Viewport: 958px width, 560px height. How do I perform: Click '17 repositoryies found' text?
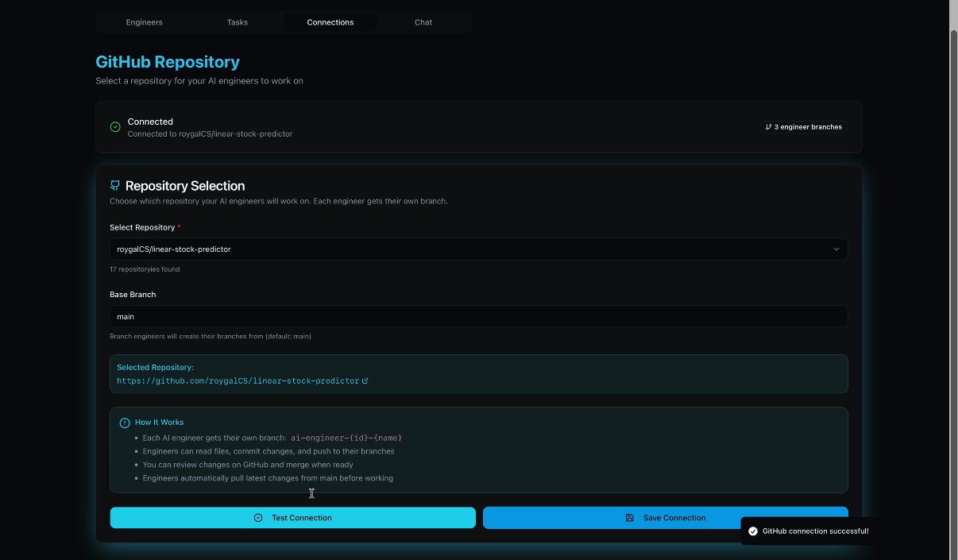click(x=145, y=269)
